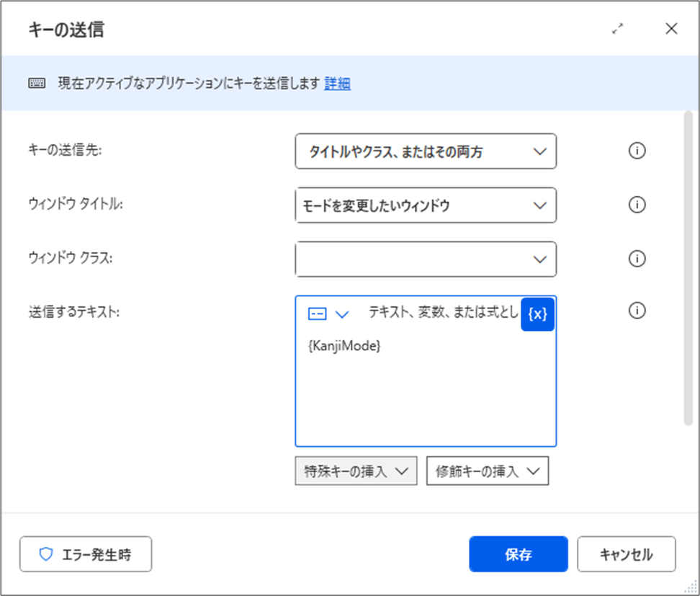This screenshot has width=700, height=596.
Task: Click the info icon for キーの送信先
Action: click(x=637, y=151)
